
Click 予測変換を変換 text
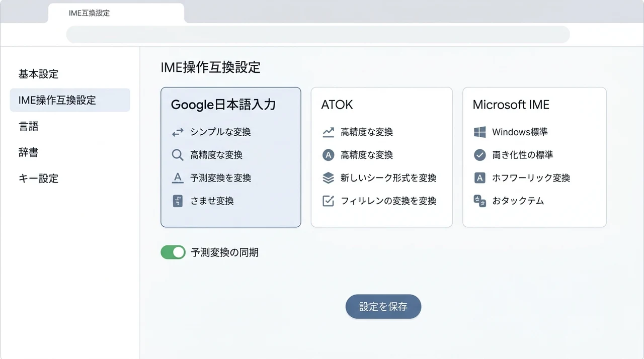220,178
